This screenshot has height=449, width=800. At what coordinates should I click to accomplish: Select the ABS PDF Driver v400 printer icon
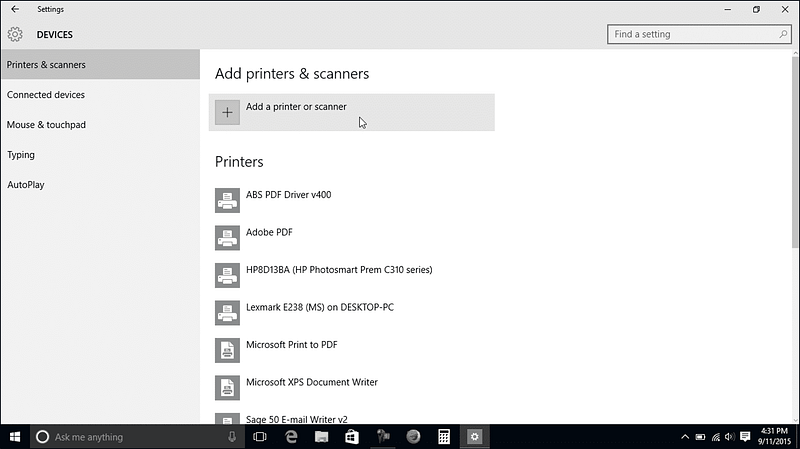click(227, 200)
